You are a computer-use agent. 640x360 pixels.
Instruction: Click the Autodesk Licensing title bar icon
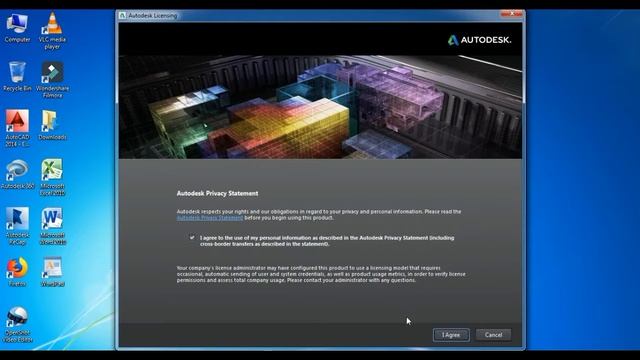pyautogui.click(x=122, y=16)
